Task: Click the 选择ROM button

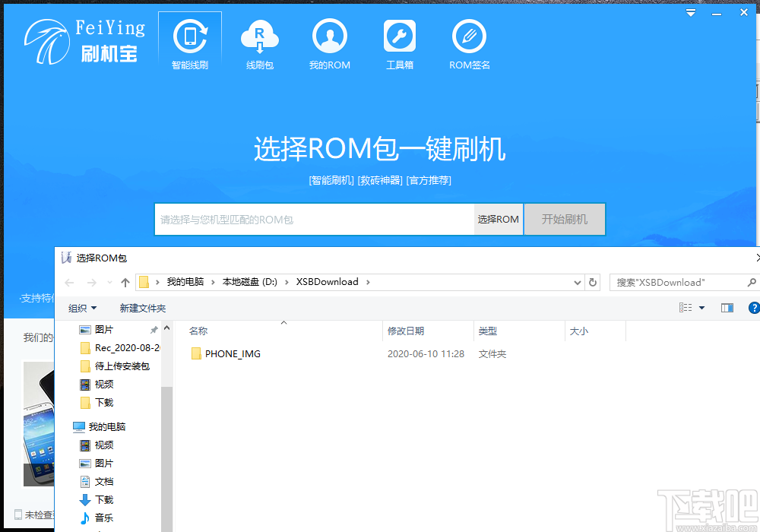Action: [x=498, y=219]
